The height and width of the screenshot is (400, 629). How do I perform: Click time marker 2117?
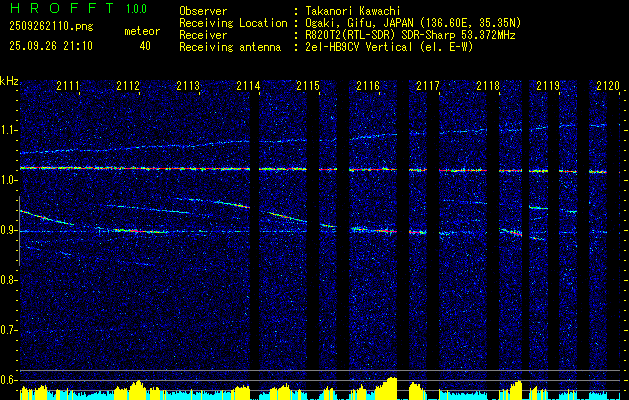(x=428, y=86)
